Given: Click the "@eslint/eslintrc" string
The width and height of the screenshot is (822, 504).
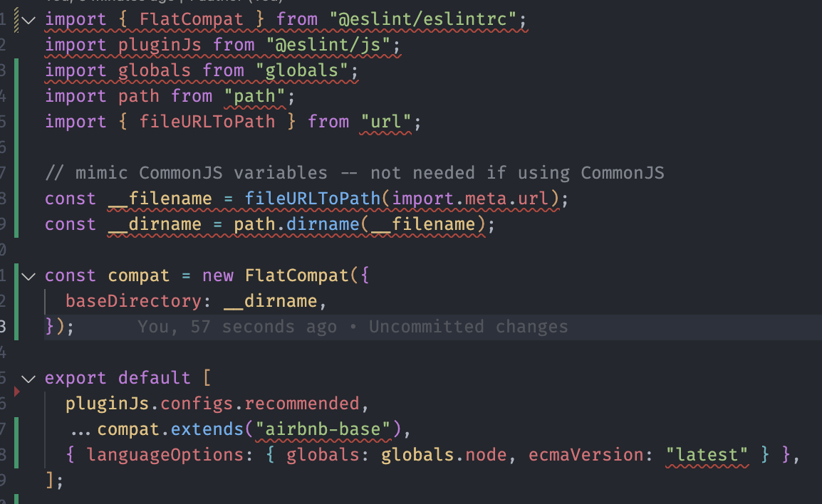Looking at the screenshot, I should [x=422, y=19].
